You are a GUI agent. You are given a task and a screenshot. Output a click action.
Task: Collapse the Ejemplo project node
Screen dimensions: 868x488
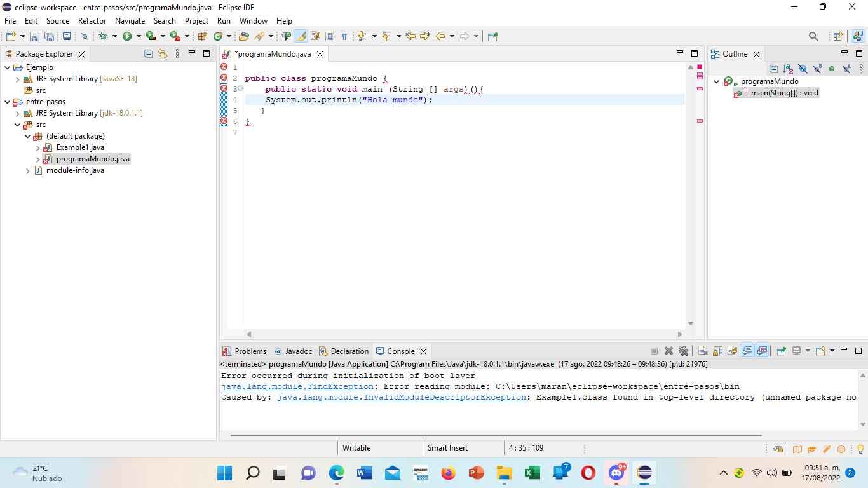[x=8, y=67]
